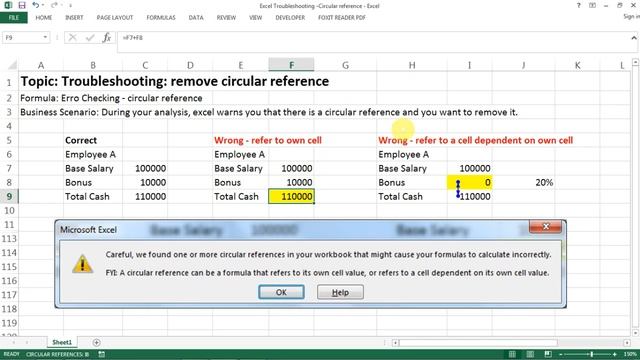Expand the Name Box dropdown
Screen dimensions: 640x360
(45, 38)
